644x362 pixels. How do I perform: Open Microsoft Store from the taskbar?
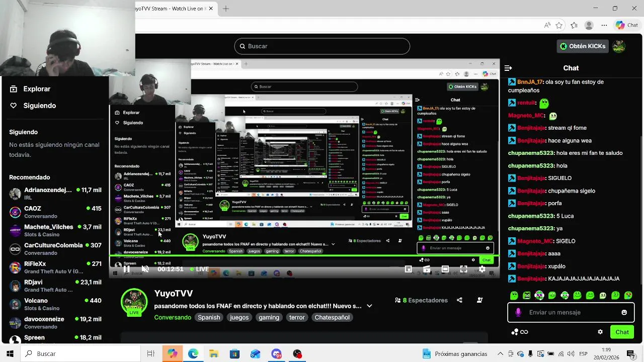234,353
